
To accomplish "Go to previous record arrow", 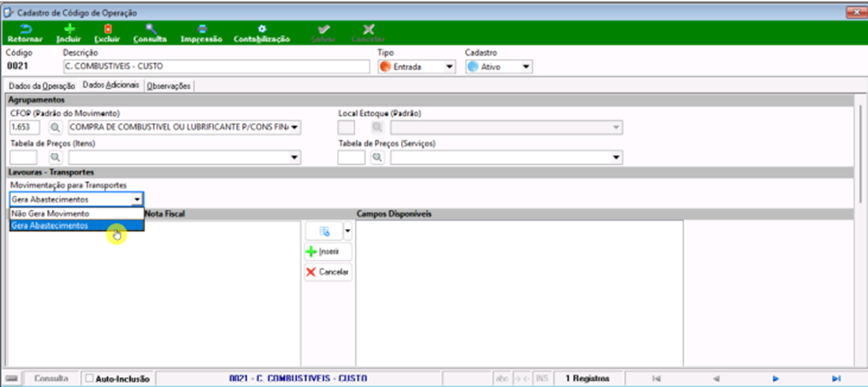I will coord(716,378).
